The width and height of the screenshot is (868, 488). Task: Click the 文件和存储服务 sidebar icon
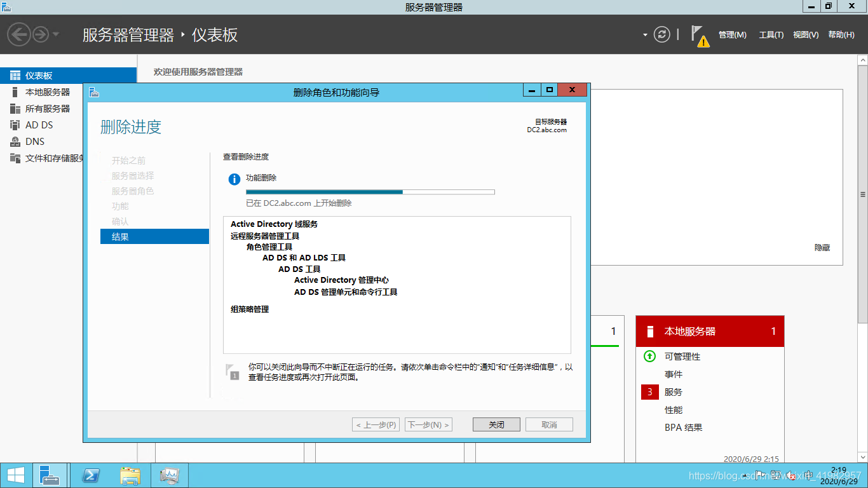click(x=15, y=158)
